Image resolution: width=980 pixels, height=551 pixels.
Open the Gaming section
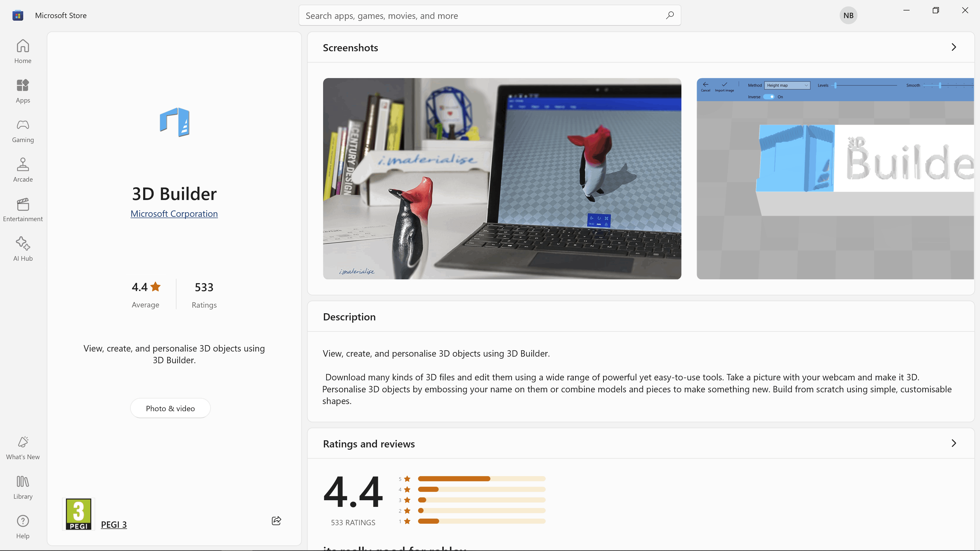pos(23,130)
